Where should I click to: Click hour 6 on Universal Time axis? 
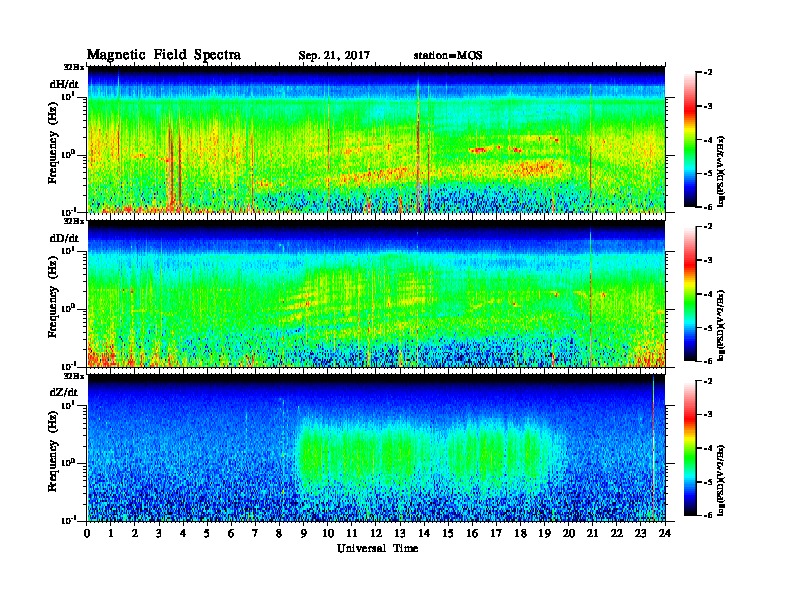pyautogui.click(x=231, y=533)
